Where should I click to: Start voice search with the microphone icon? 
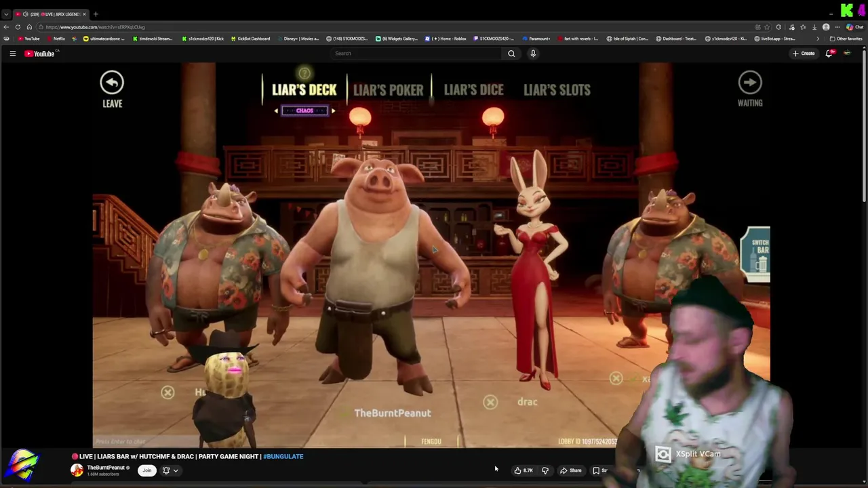pos(533,54)
